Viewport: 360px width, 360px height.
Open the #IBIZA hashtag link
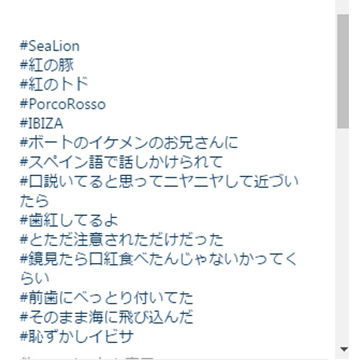click(x=41, y=123)
